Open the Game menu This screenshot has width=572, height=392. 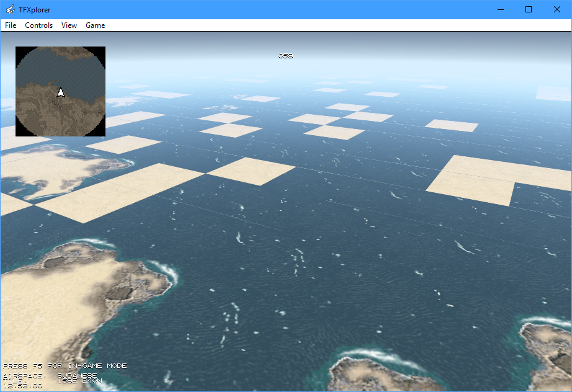pos(95,25)
